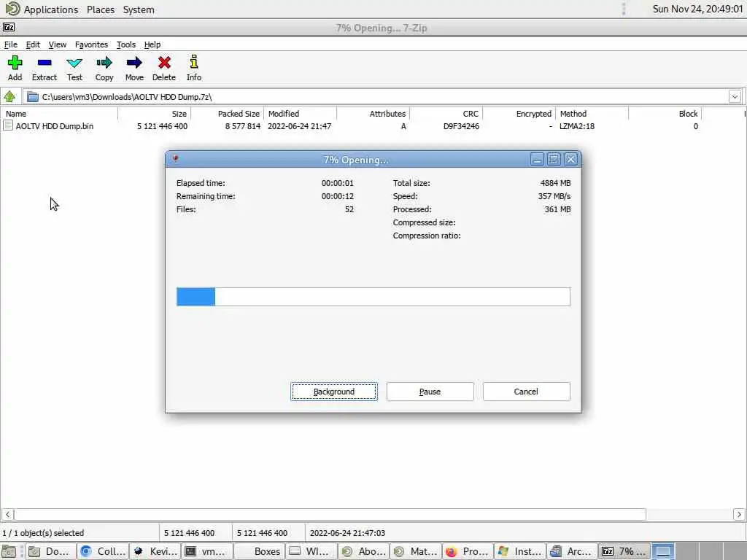Open the Places menu in the top panel

point(101,9)
